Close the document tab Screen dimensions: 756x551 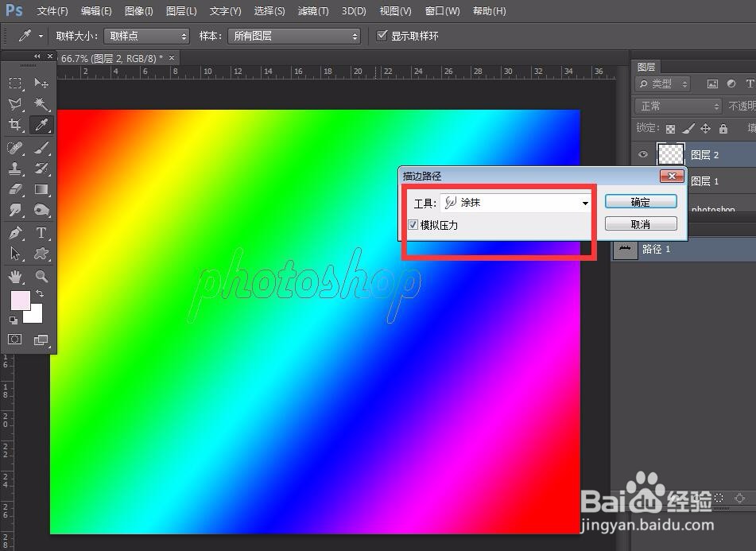(172, 58)
